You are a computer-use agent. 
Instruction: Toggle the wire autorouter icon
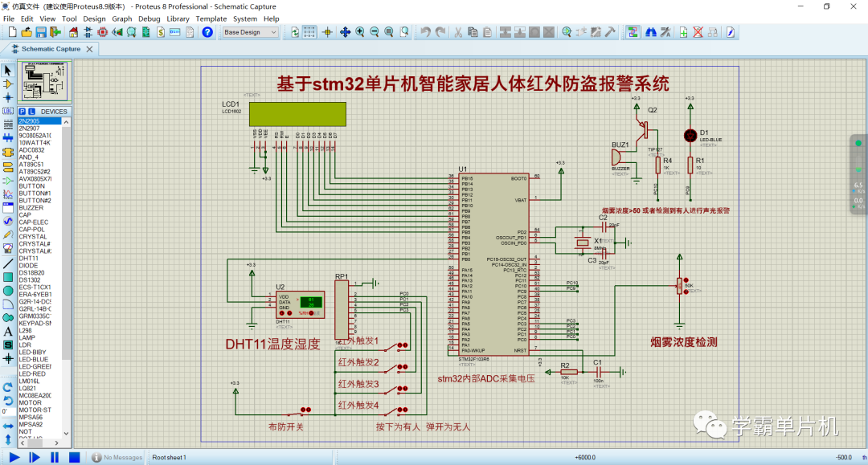[x=633, y=32]
